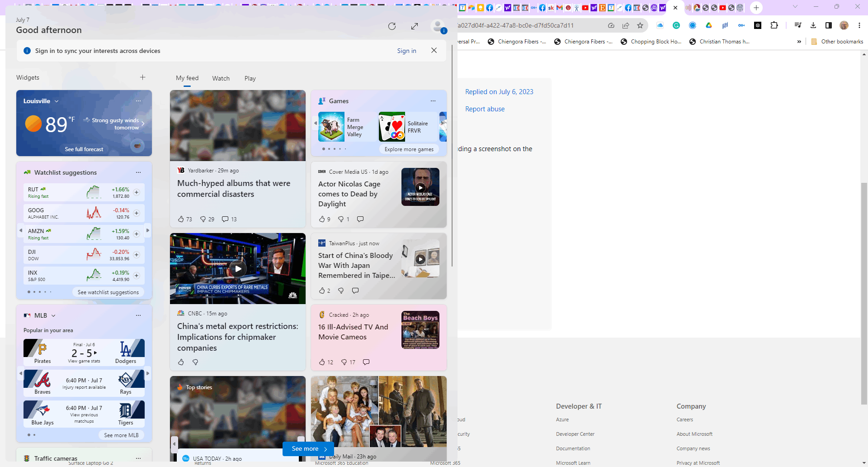
Task: Play the CNBC China metals video
Action: (x=238, y=268)
